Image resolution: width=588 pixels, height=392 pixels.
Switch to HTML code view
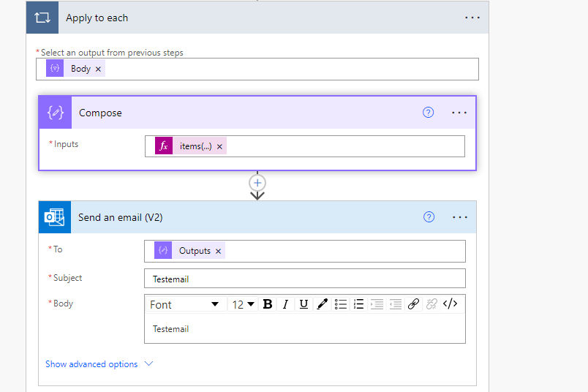(450, 304)
